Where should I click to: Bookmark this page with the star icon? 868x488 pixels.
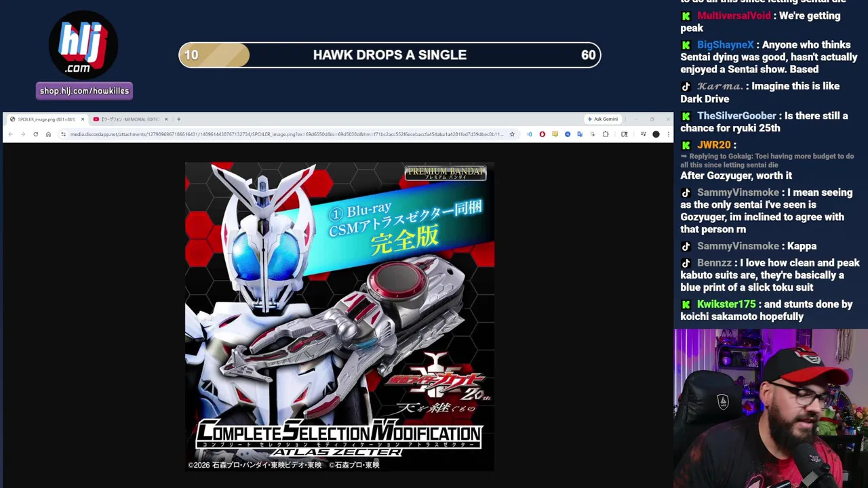click(x=512, y=134)
